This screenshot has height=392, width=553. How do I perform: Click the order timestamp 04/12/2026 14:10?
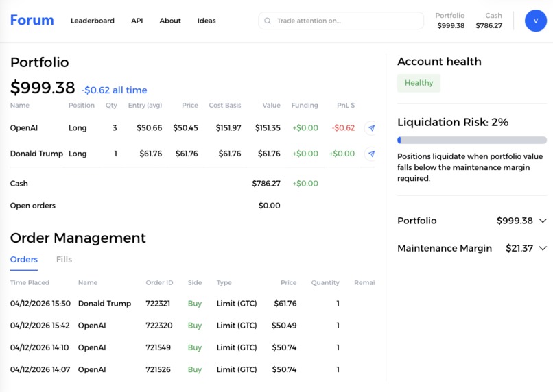(x=40, y=347)
